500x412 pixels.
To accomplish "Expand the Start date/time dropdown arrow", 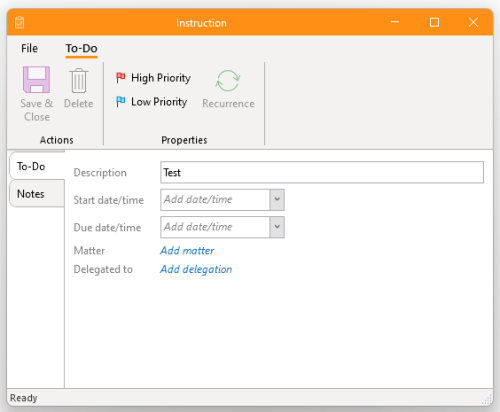I will (x=277, y=200).
